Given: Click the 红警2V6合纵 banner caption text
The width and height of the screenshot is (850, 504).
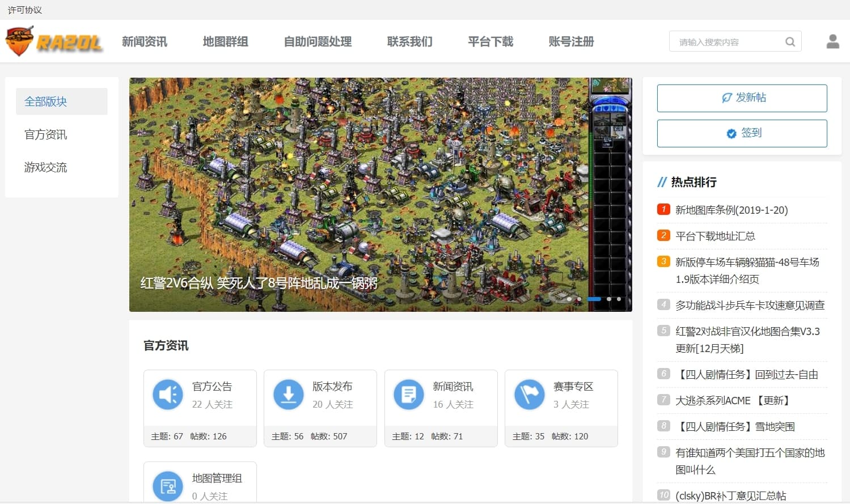Looking at the screenshot, I should (259, 283).
